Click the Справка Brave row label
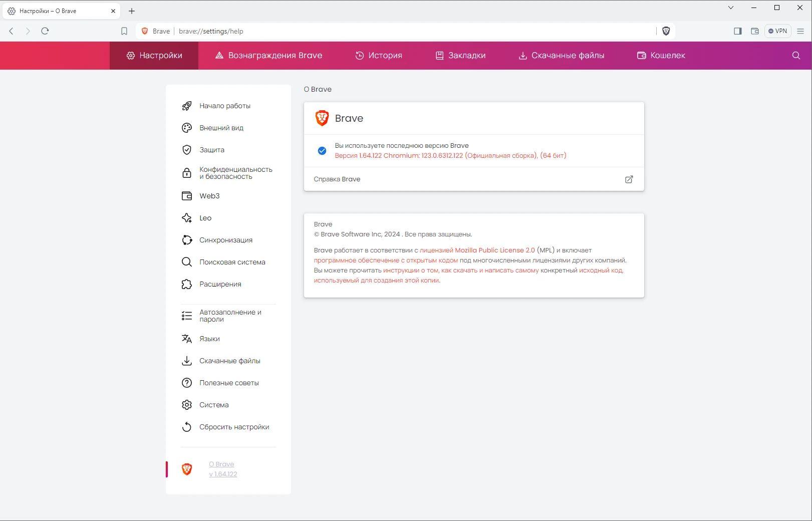Image resolution: width=812 pixels, height=521 pixels. point(337,179)
